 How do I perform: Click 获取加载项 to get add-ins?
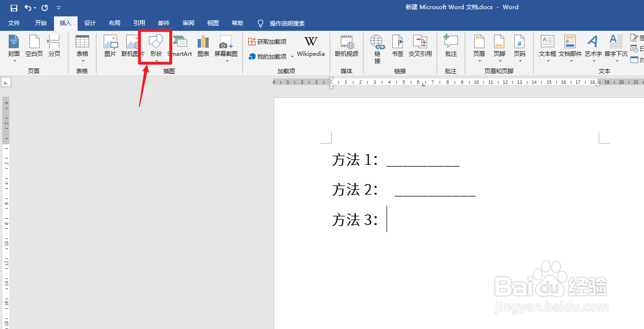pyautogui.click(x=267, y=41)
